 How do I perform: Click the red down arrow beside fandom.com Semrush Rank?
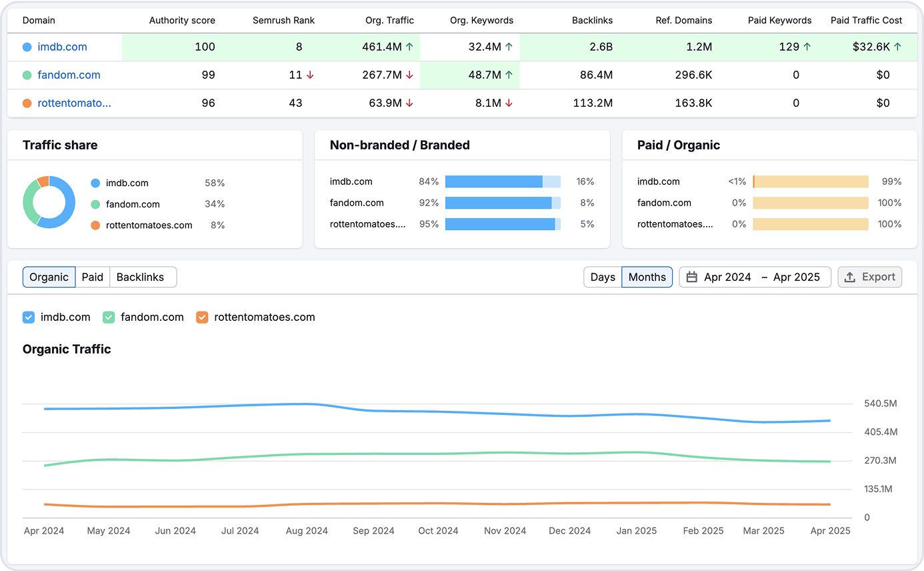pos(309,75)
